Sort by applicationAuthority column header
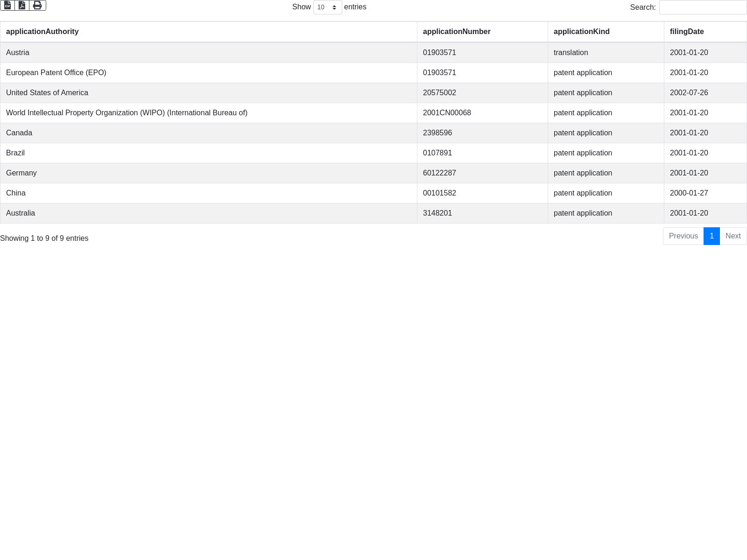Screen dimensions: 747x560 point(42,32)
